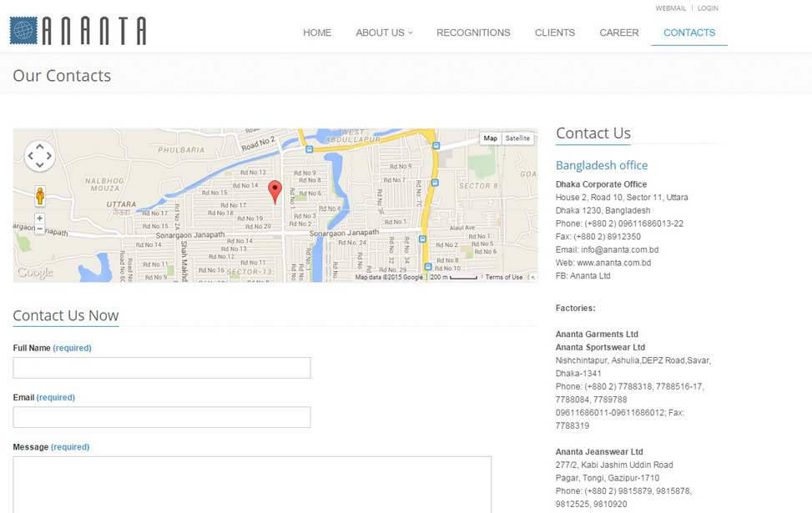
Task: Click the red location marker on map
Action: pos(275,191)
